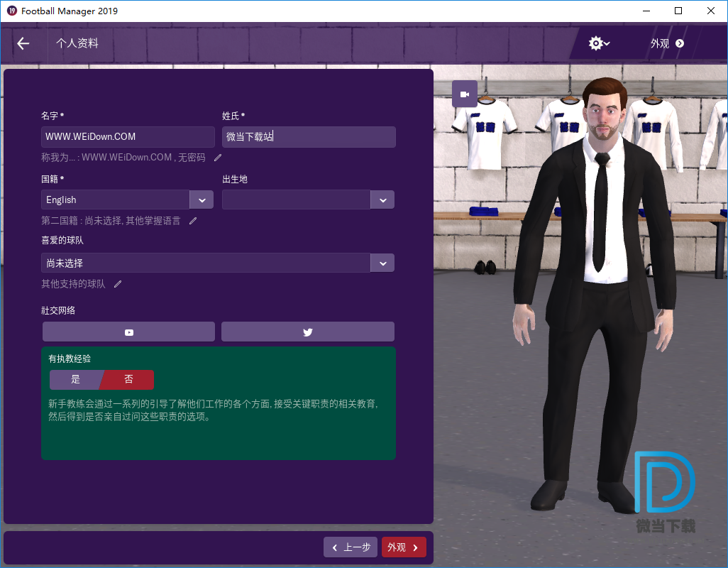
Task: Toggle the camera view icon
Action: (465, 94)
